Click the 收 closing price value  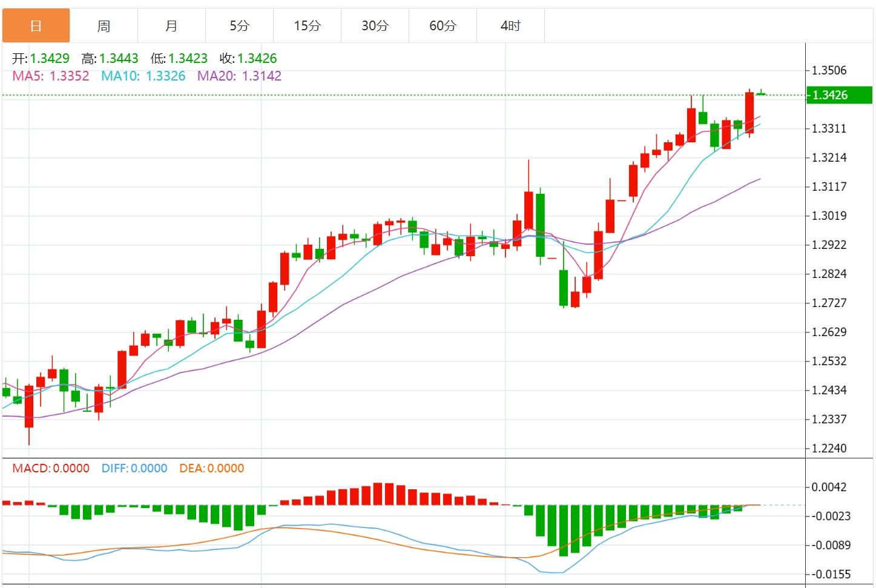(257, 59)
